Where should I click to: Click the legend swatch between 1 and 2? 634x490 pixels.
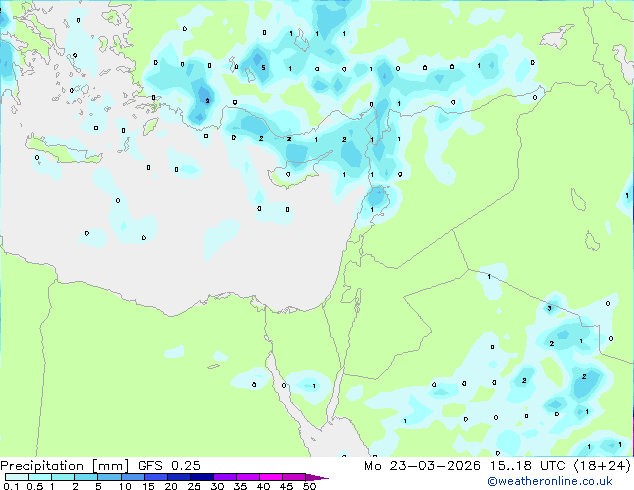coord(63,477)
